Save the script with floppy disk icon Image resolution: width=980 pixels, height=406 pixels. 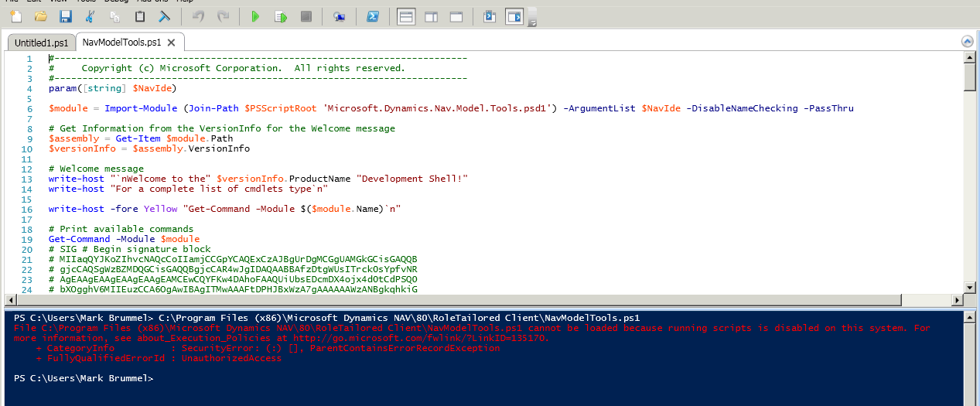[x=66, y=16]
